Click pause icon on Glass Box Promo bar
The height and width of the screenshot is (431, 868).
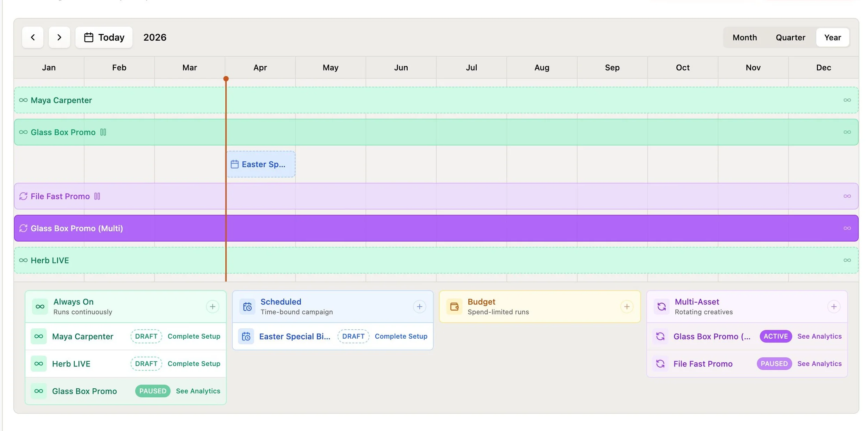click(x=103, y=132)
